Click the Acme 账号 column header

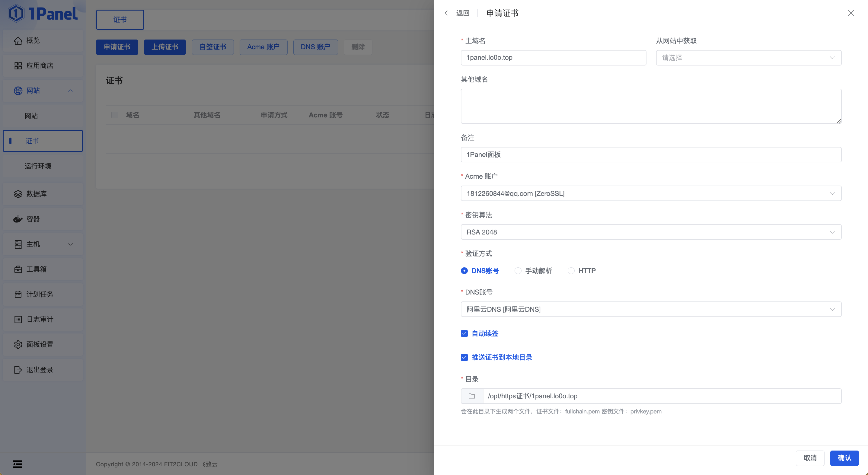coord(325,115)
